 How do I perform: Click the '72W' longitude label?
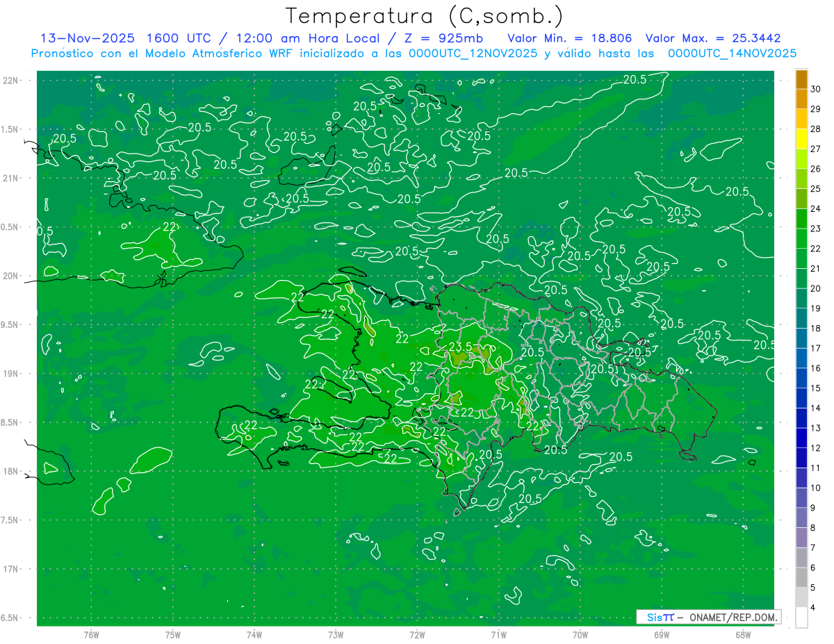pos(417,634)
